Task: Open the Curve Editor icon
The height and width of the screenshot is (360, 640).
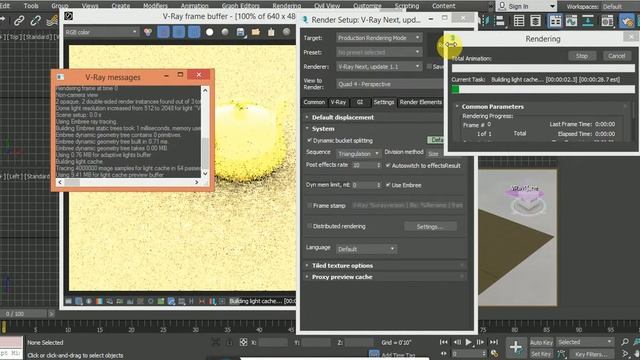Action: tap(571, 20)
